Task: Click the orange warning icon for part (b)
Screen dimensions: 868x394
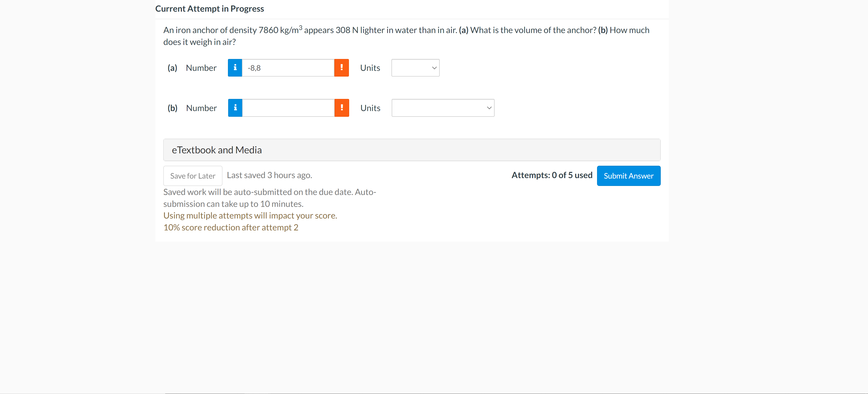Action: [x=342, y=108]
